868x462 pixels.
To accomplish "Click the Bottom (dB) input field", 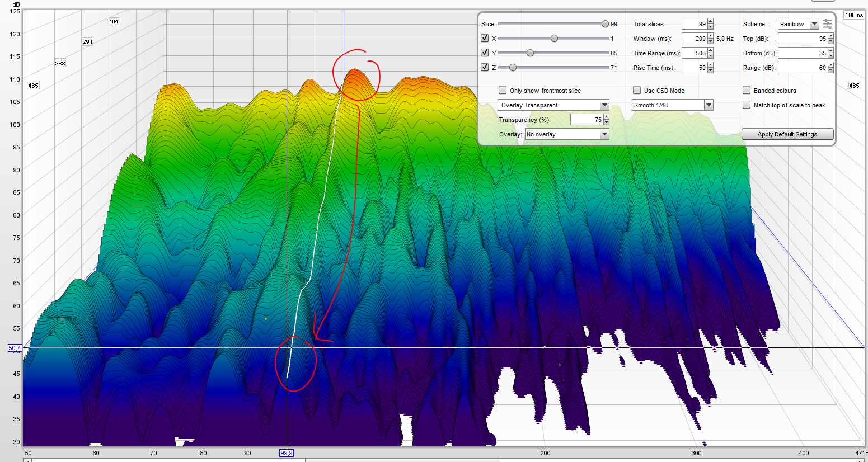I will 803,53.
